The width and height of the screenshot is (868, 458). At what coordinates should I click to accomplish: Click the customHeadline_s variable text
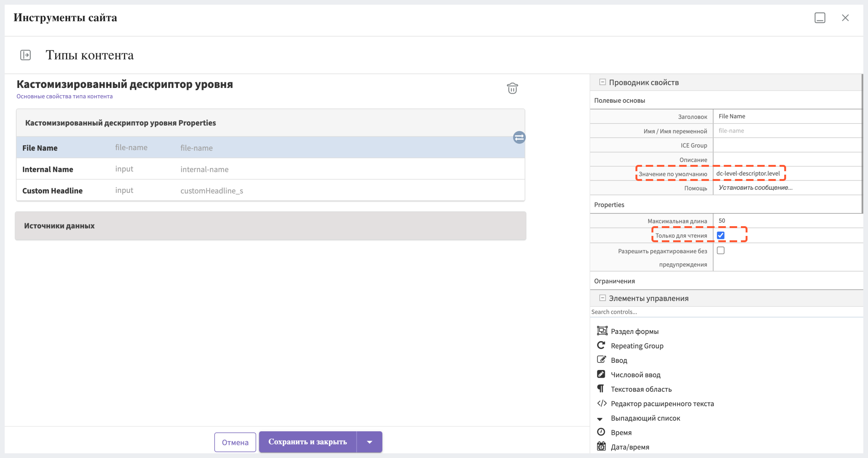[x=212, y=191]
